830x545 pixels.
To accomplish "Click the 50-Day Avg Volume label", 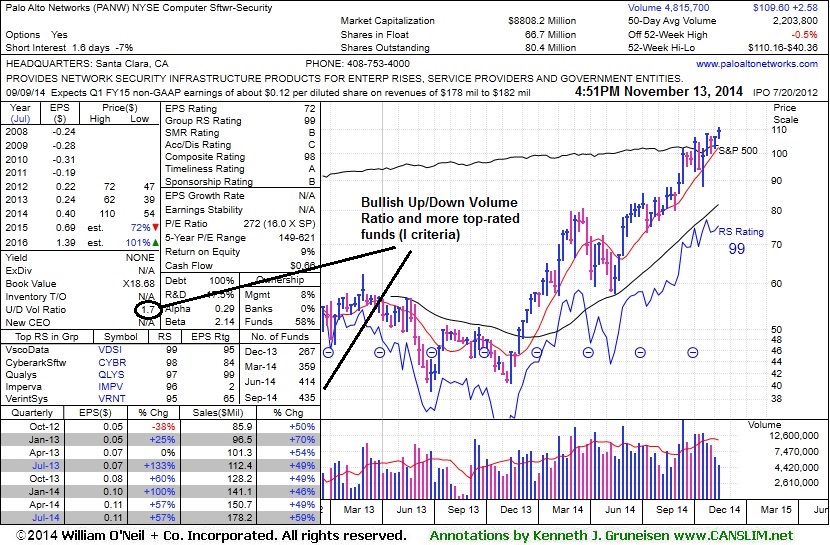I will click(672, 21).
